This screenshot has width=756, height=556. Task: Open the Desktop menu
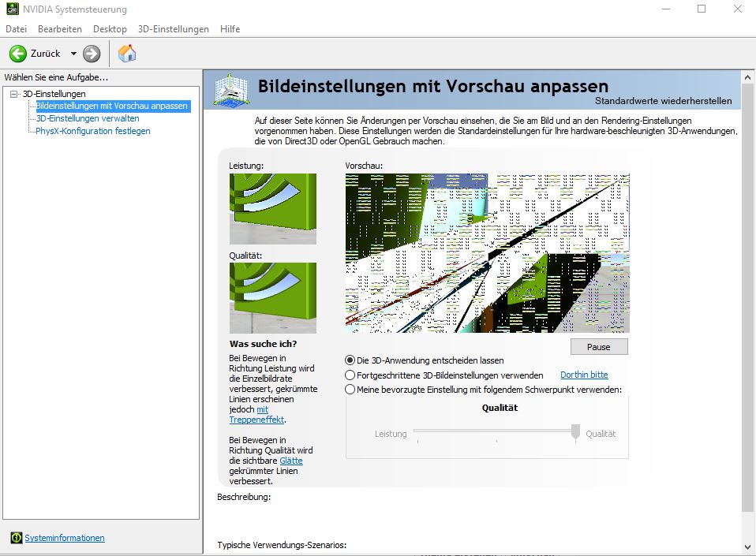click(110, 29)
